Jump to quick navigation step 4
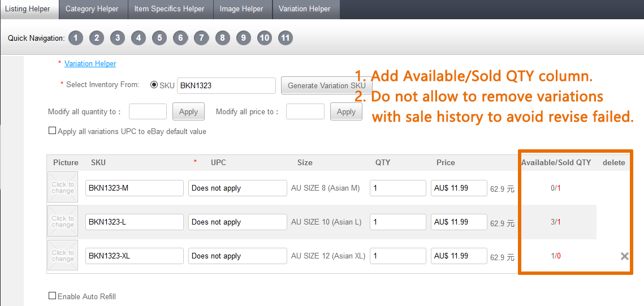 139,38
